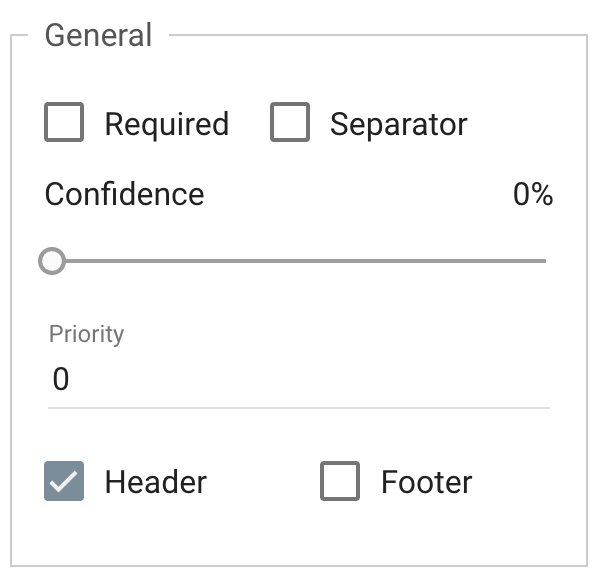This screenshot has width=602, height=580.
Task: Click the Confidence slider handle
Action: [x=52, y=261]
